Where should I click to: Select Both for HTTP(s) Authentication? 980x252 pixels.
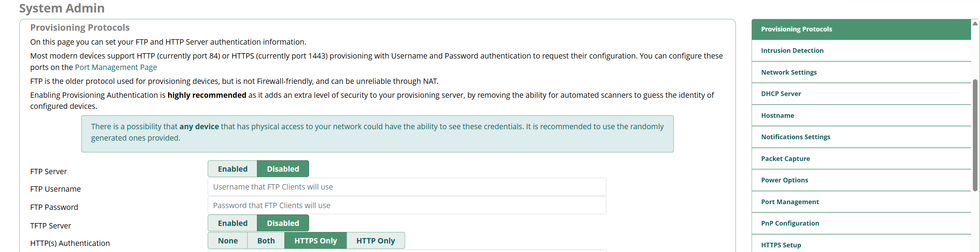pos(266,241)
